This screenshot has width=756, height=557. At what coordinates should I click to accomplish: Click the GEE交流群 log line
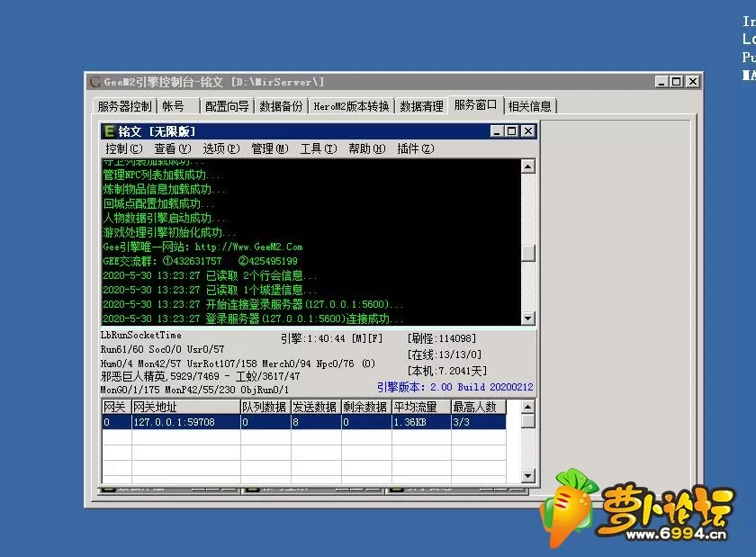click(x=200, y=261)
